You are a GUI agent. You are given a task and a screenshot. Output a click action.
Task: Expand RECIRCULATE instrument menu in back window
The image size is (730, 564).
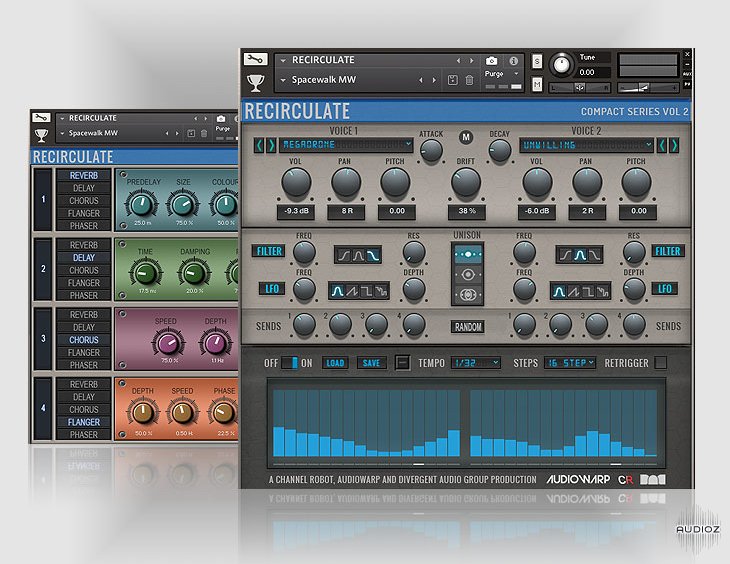pyautogui.click(x=62, y=118)
